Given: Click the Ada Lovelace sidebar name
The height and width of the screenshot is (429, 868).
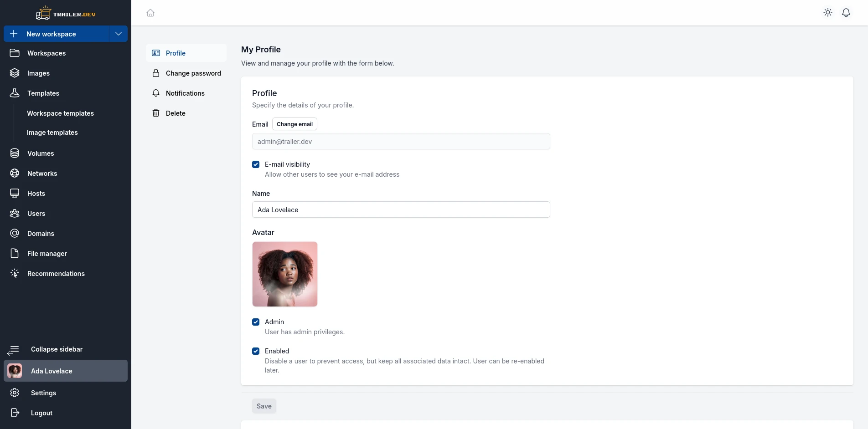Looking at the screenshot, I should coord(52,371).
